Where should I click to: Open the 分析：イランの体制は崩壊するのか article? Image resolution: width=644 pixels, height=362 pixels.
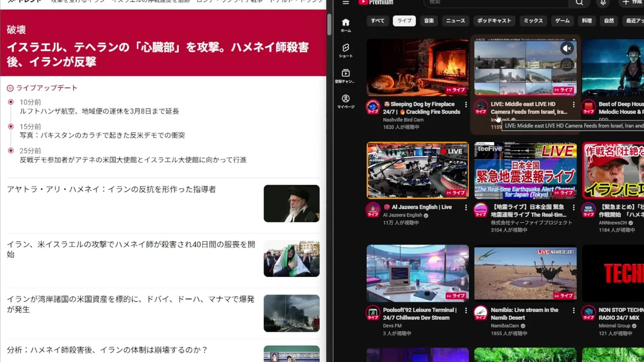(x=107, y=350)
